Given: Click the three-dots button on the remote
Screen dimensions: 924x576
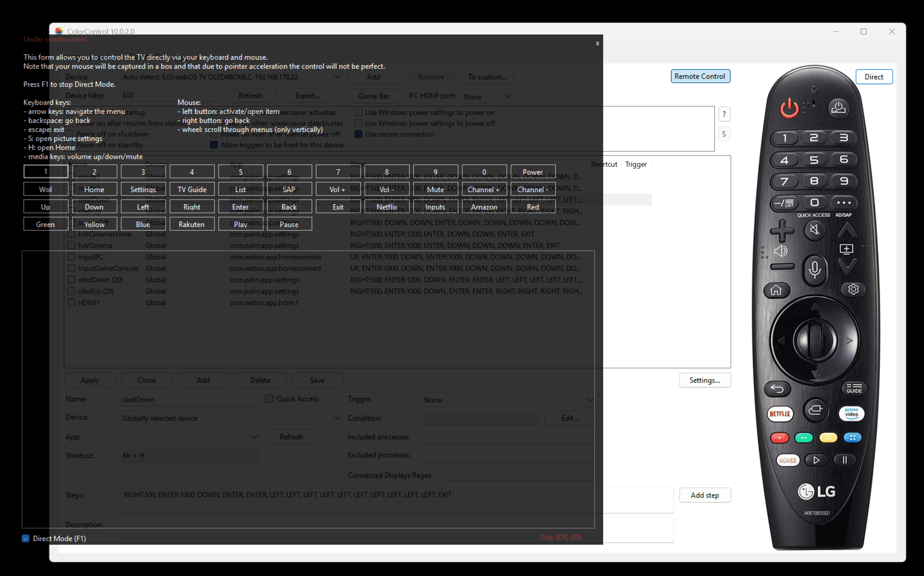Looking at the screenshot, I should (843, 203).
